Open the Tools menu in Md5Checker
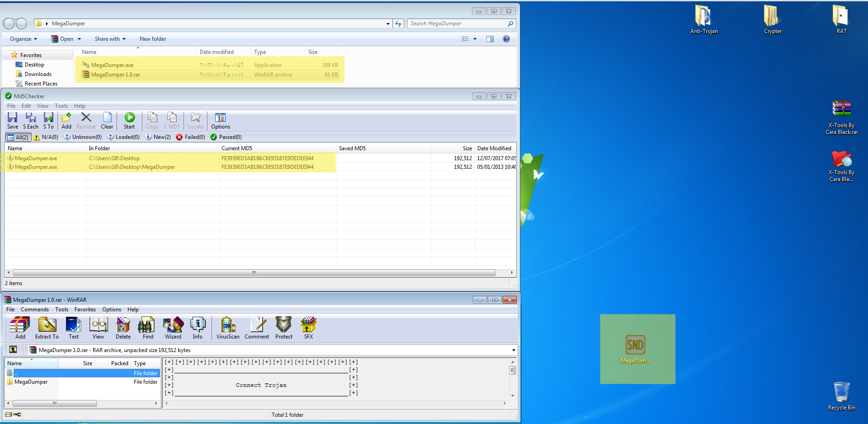 click(61, 106)
